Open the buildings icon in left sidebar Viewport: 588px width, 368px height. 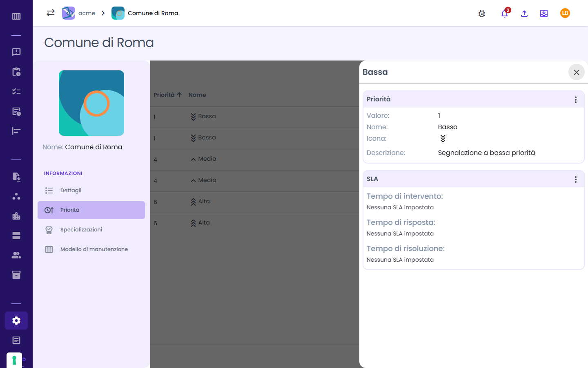click(x=16, y=216)
